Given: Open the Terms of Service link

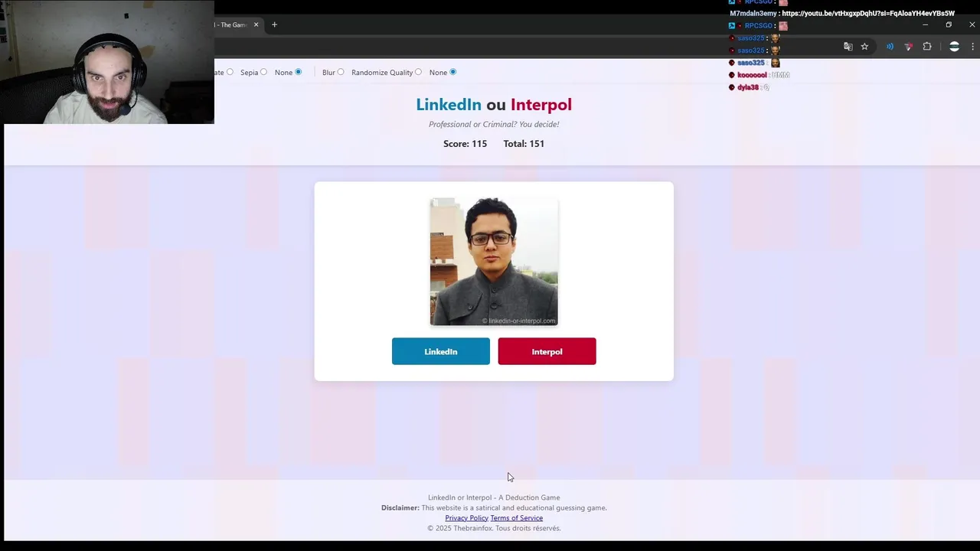Looking at the screenshot, I should tap(517, 518).
